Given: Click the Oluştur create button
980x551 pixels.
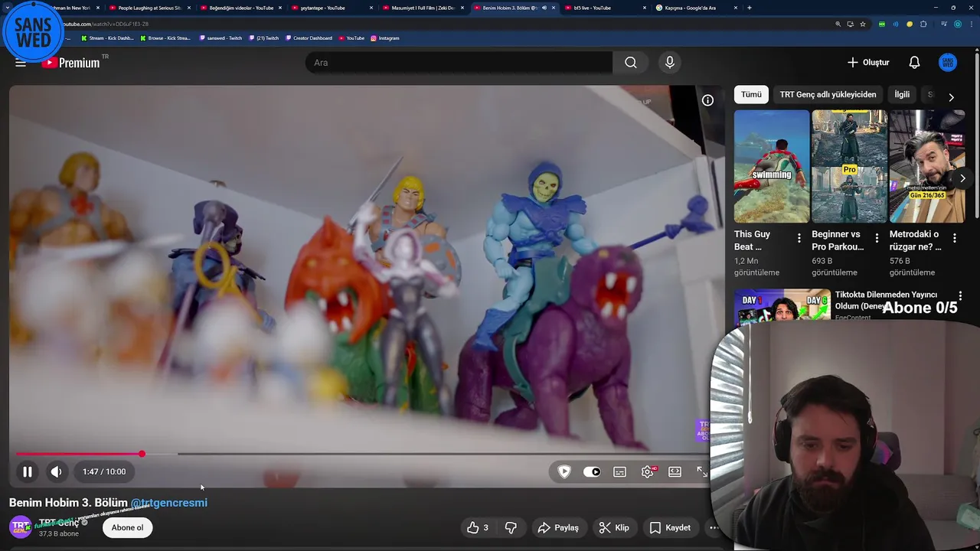Looking at the screenshot, I should [868, 63].
